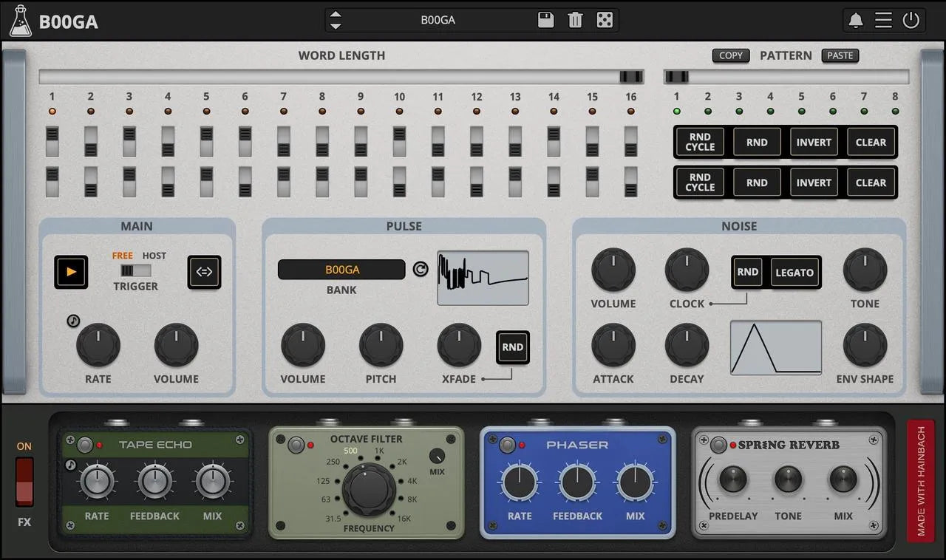Delete the preset using the trash icon
Screen dimensions: 946x560
[575, 19]
